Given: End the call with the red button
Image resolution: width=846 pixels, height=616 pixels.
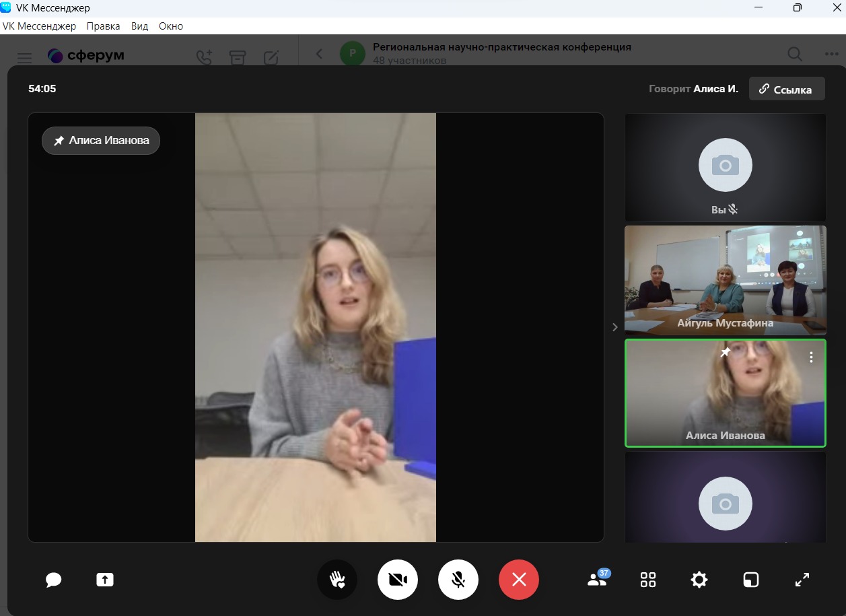Looking at the screenshot, I should [x=519, y=580].
